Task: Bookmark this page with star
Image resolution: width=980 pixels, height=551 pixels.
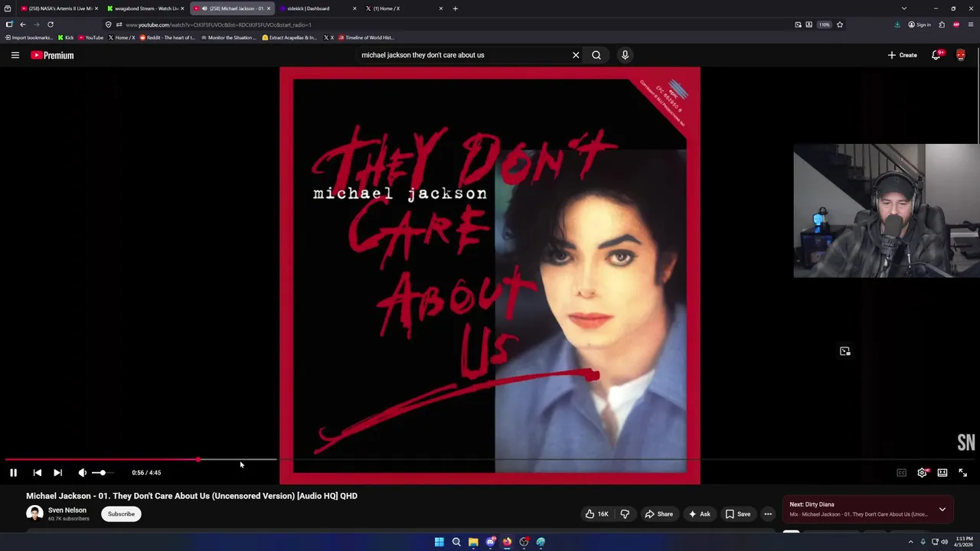Action: coord(840,24)
